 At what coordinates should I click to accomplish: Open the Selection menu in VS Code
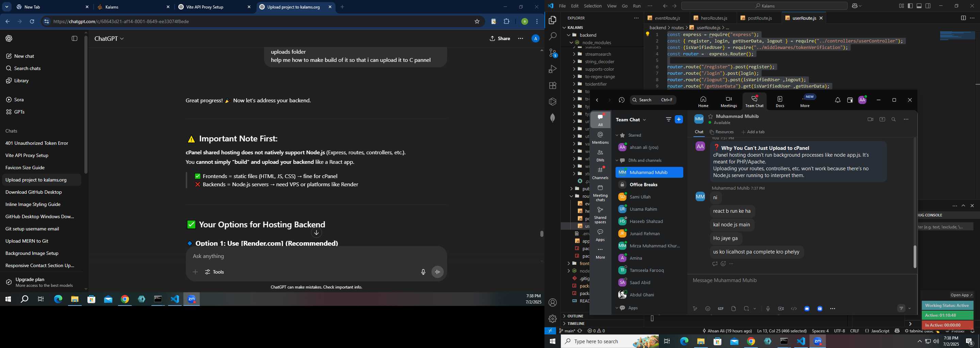tap(593, 6)
